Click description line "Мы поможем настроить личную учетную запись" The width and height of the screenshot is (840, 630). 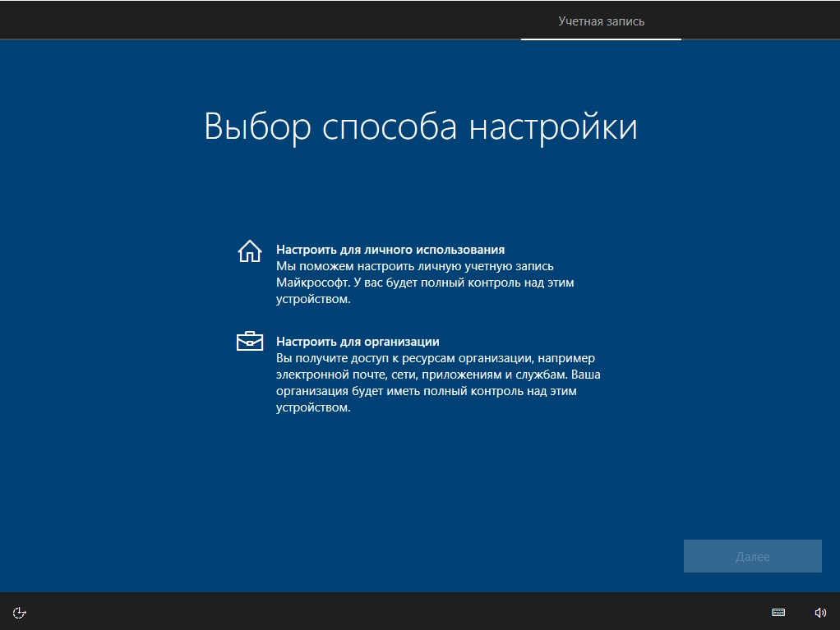point(414,266)
